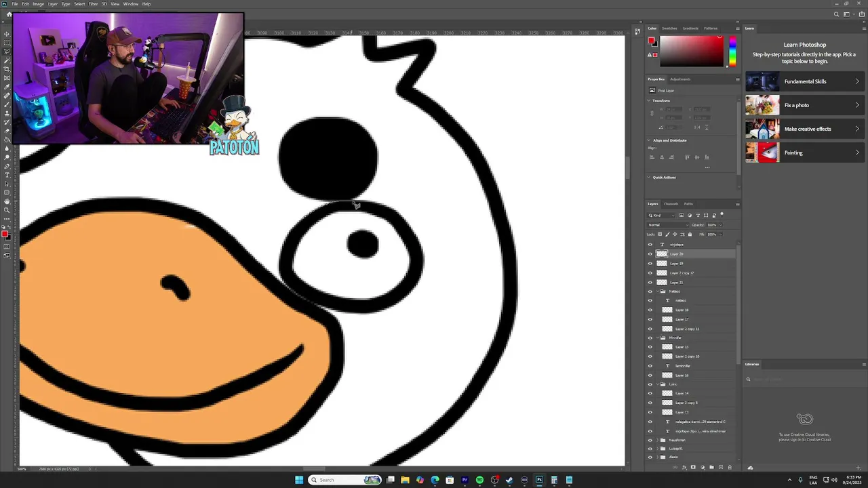
Task: Select the Layer 2 copy 12 layer row
Action: coord(691,272)
